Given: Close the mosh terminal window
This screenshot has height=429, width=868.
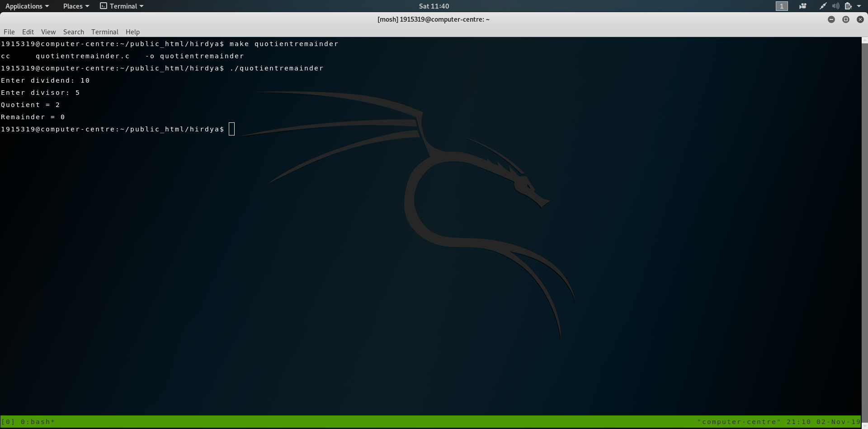Looking at the screenshot, I should coord(860,19).
